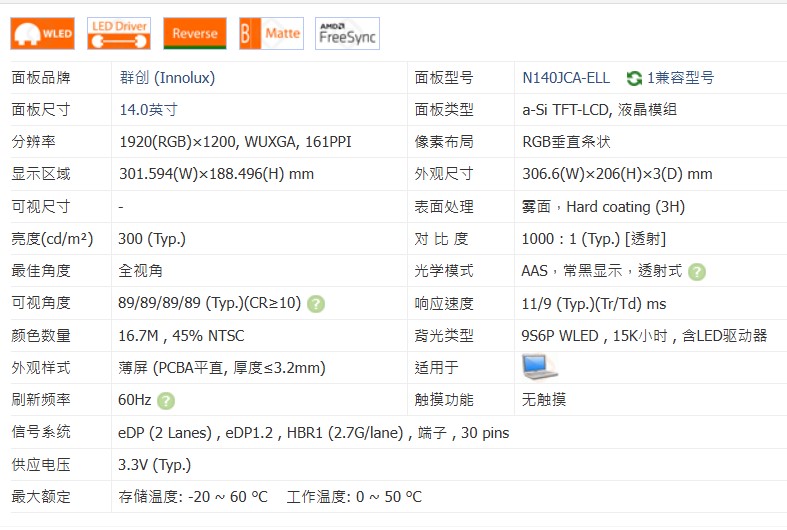Open the 群创 (Innolux) brand link
The width and height of the screenshot is (787, 530).
pyautogui.click(x=167, y=78)
